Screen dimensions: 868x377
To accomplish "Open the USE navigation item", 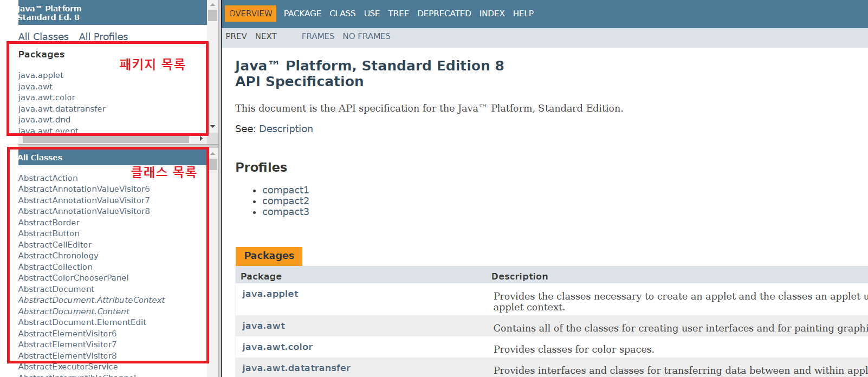I will 372,14.
